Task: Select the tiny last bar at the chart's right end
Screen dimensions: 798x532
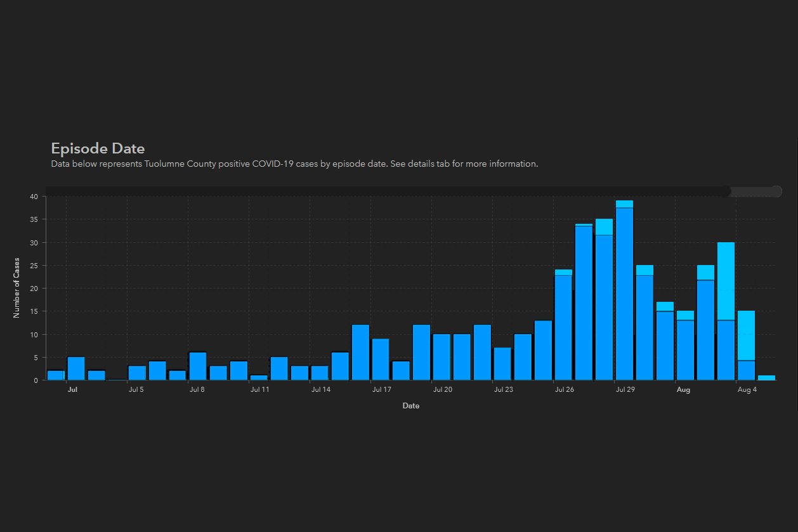Action: 766,378
